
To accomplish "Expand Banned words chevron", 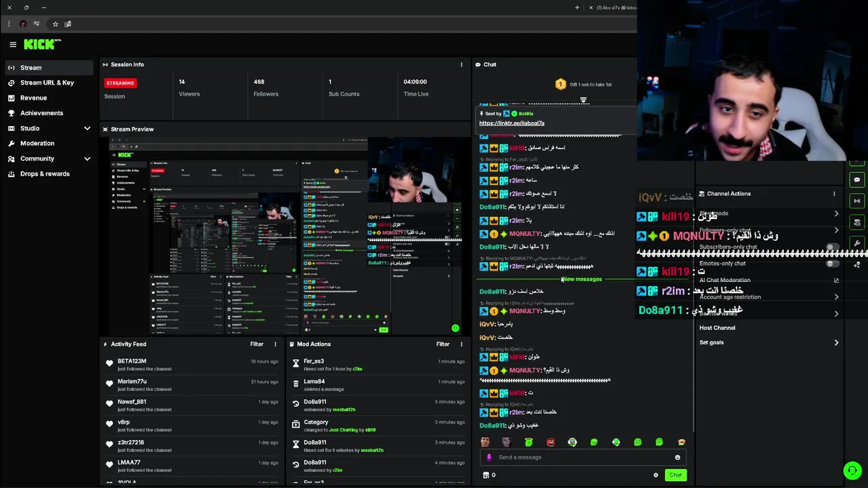I will (836, 314).
